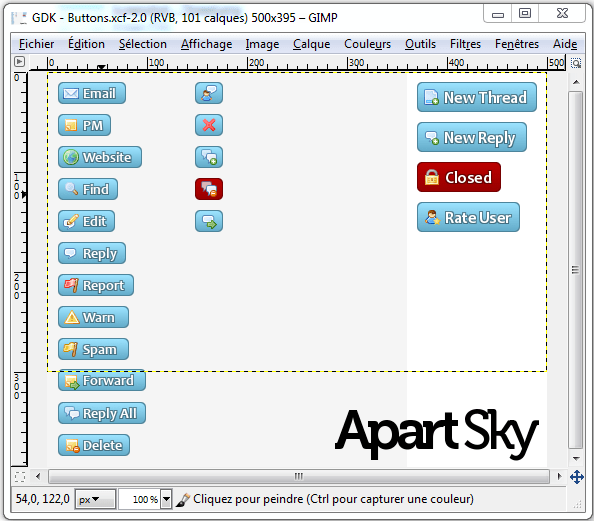Minimize the GIMP window
This screenshot has width=594, height=521.
coord(498,14)
